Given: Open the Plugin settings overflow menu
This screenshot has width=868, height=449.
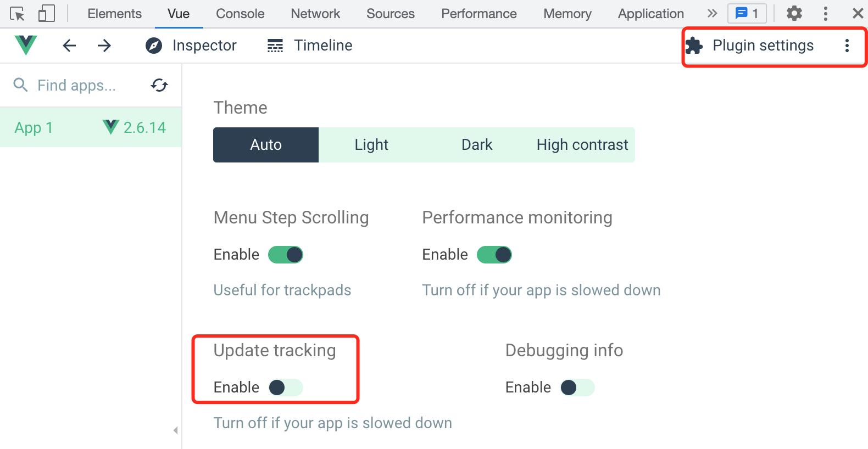Looking at the screenshot, I should (847, 46).
